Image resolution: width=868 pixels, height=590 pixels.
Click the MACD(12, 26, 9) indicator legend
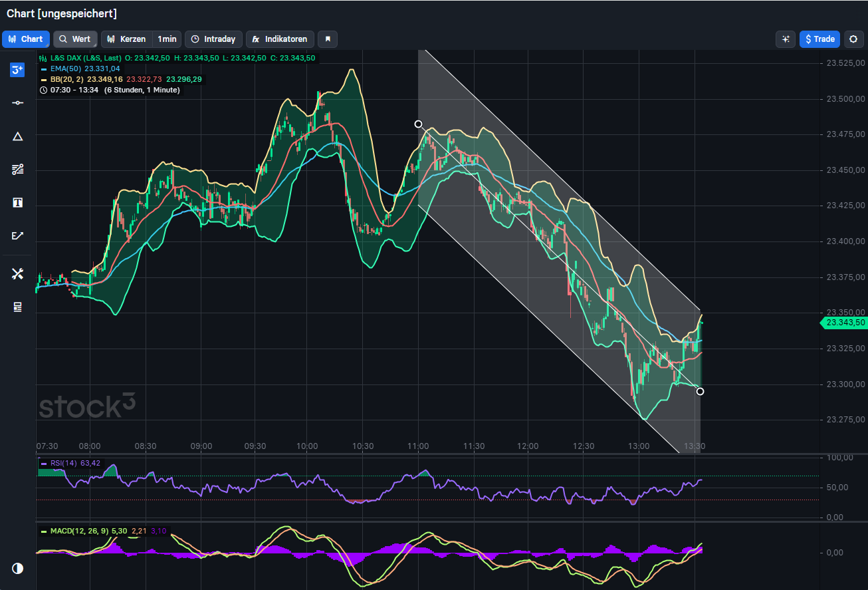tap(80, 531)
